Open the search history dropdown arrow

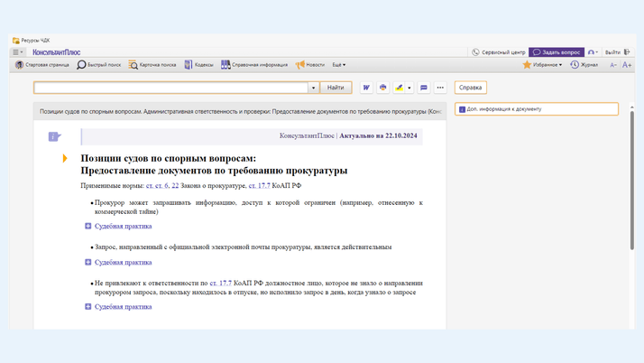click(x=313, y=88)
